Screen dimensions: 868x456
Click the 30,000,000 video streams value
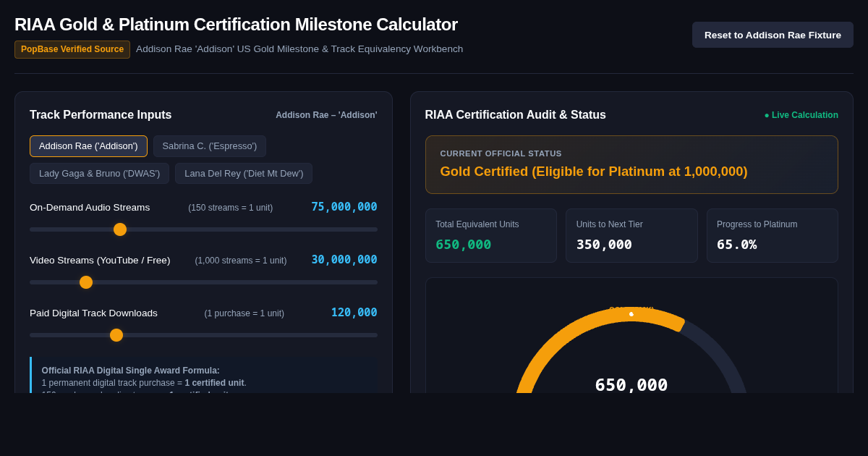tap(344, 260)
